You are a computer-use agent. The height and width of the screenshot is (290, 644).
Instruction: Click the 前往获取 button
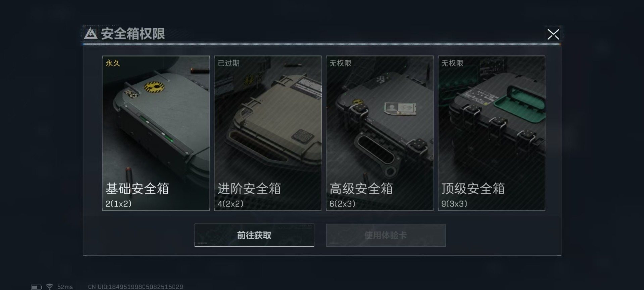pyautogui.click(x=254, y=235)
